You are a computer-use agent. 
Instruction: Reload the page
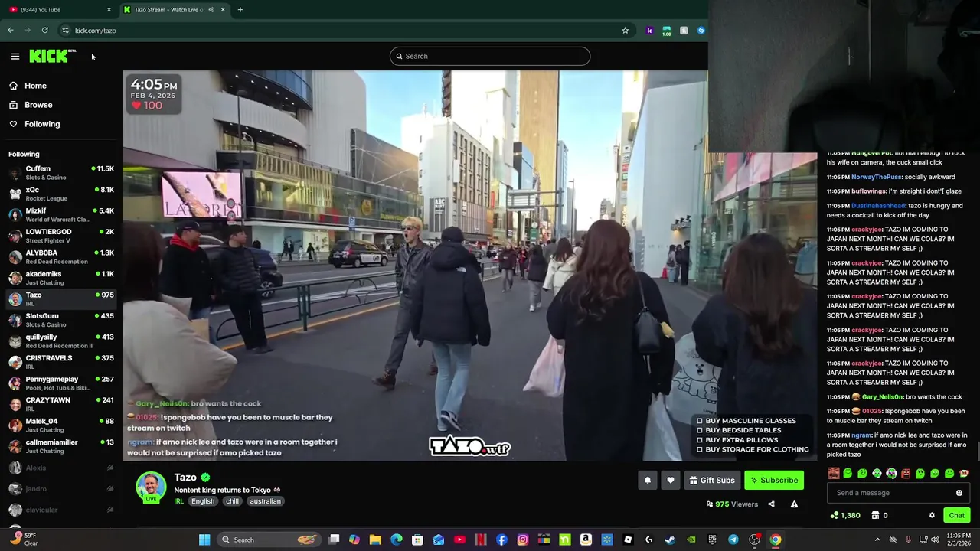coord(45,31)
